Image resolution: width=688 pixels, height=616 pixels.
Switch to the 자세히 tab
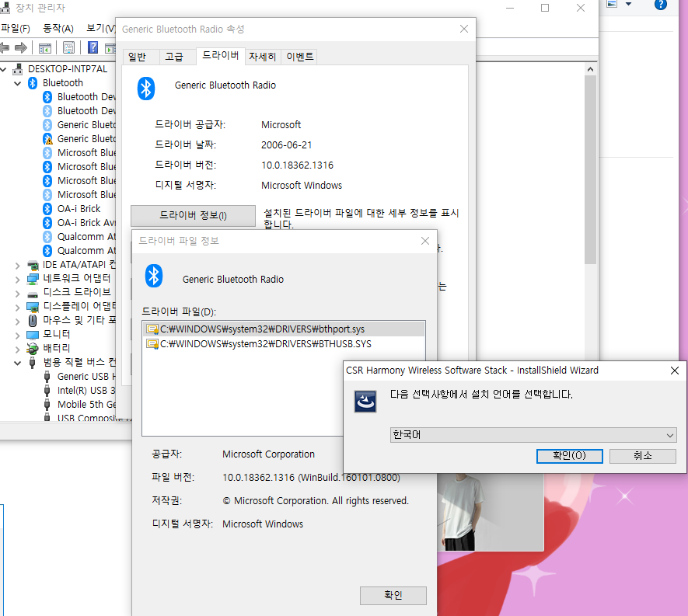pyautogui.click(x=263, y=57)
